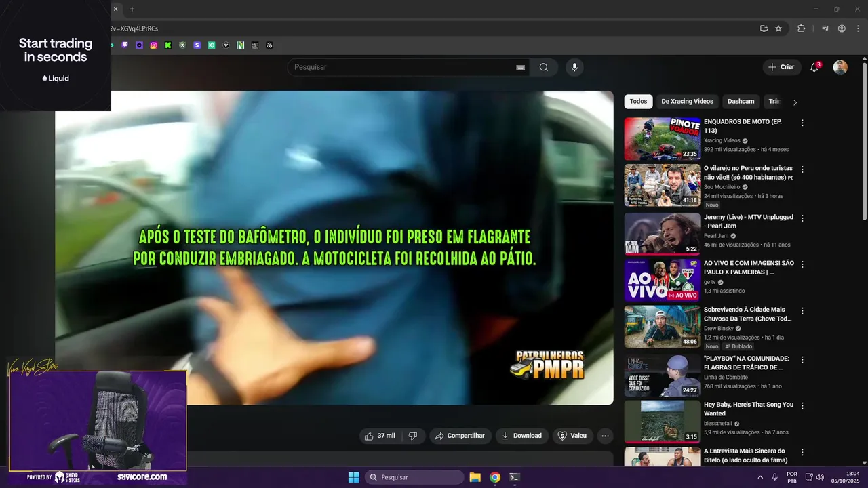This screenshot has width=868, height=488.
Task: Open a new browser tab
Action: tap(132, 9)
